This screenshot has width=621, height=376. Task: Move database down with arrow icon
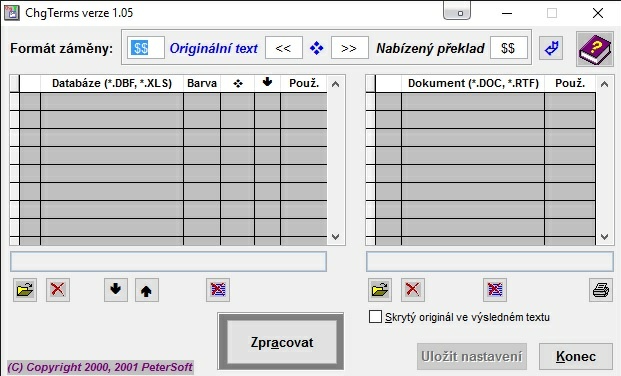click(116, 290)
